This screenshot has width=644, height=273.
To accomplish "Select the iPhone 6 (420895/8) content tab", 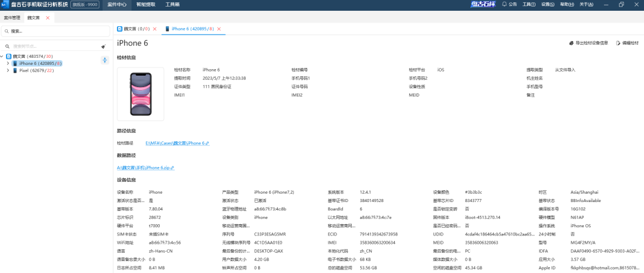I will click(193, 29).
